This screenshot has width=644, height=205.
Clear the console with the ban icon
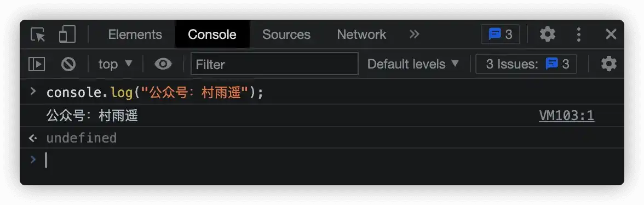68,64
